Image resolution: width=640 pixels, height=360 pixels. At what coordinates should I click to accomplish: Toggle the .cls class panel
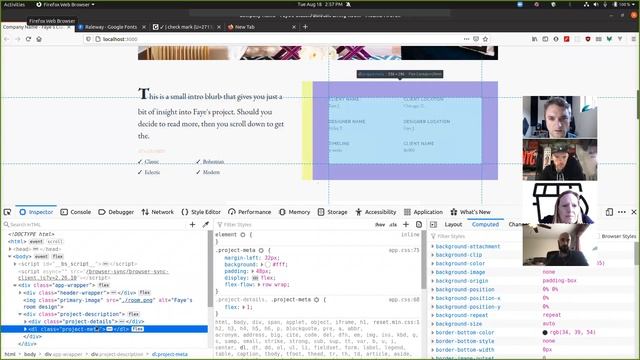(393, 224)
